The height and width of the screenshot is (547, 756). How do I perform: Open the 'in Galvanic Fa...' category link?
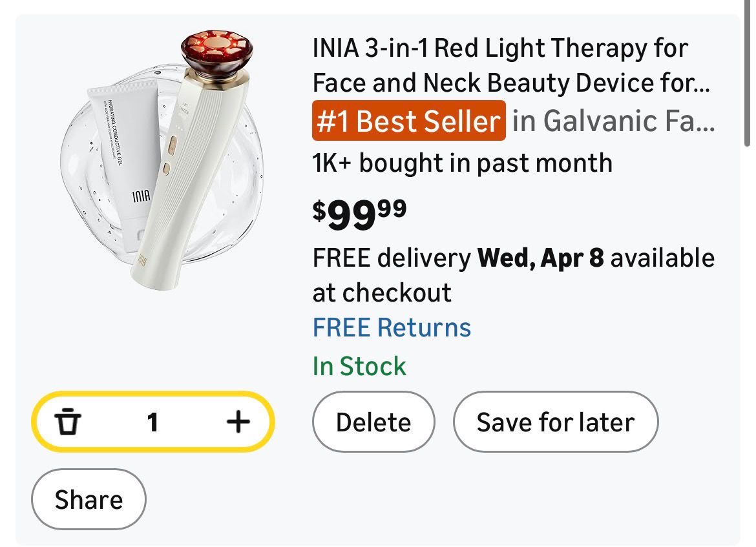tap(614, 121)
